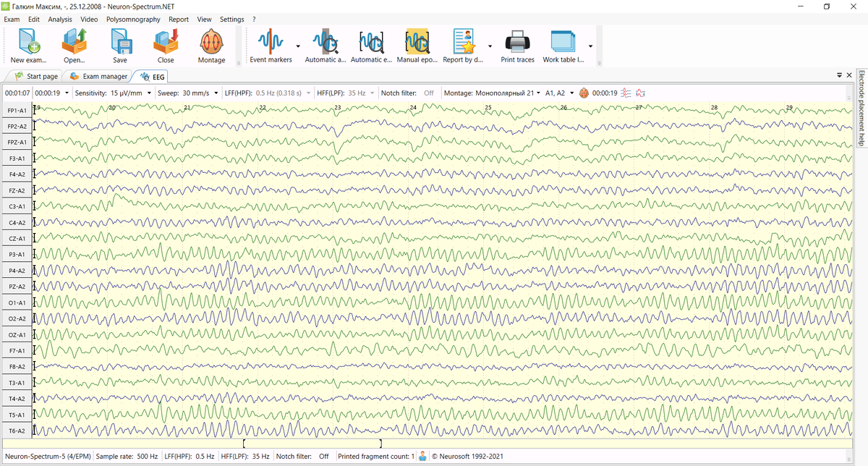Toggle the PZ-A2 channel label
Screen dimensions: 868x466
[17, 287]
